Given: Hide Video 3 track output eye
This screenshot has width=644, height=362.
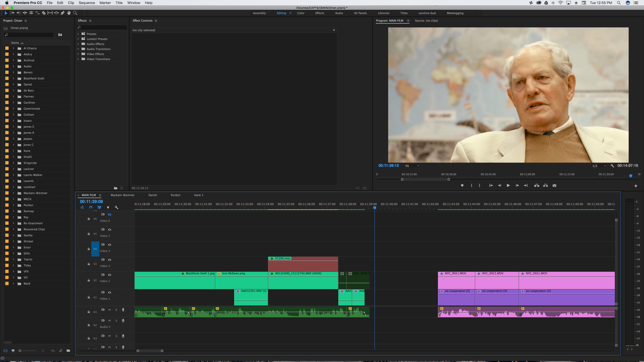Looking at the screenshot, I should [x=110, y=260].
